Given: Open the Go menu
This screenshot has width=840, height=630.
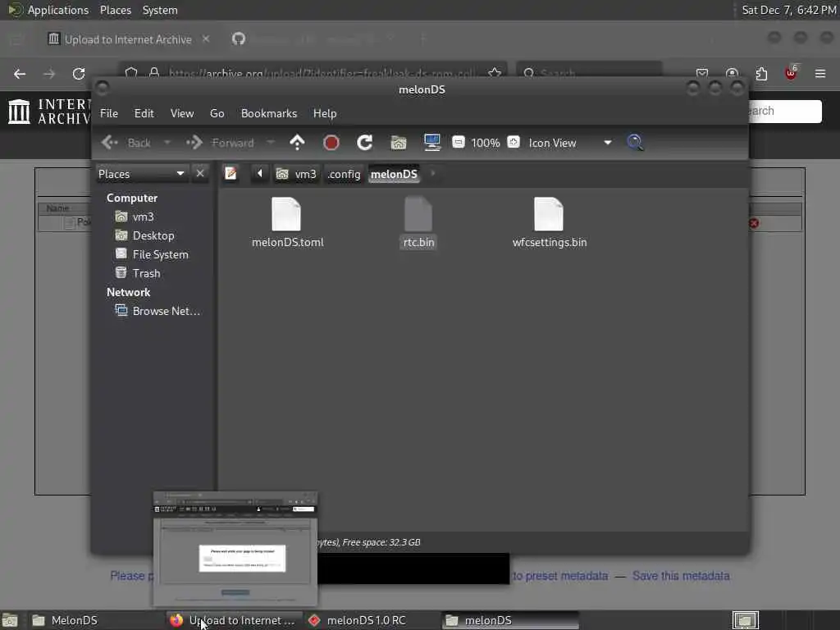Looking at the screenshot, I should 217,113.
